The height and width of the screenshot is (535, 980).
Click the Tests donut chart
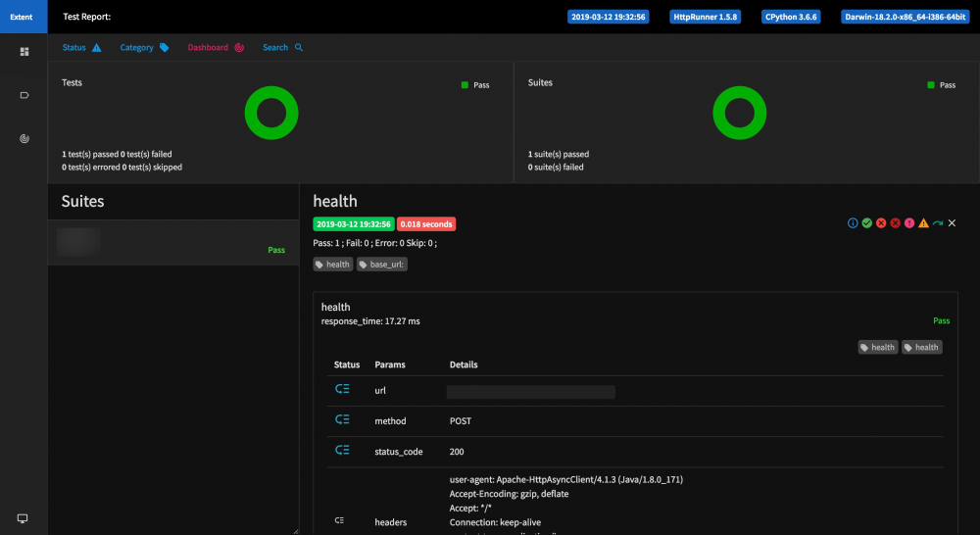pos(271,113)
